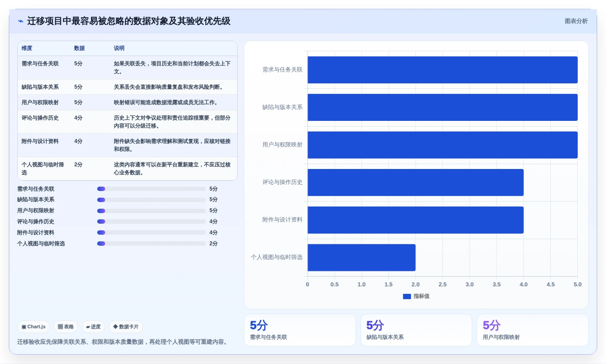Click table row cell 附件与设计资料

coord(40,142)
